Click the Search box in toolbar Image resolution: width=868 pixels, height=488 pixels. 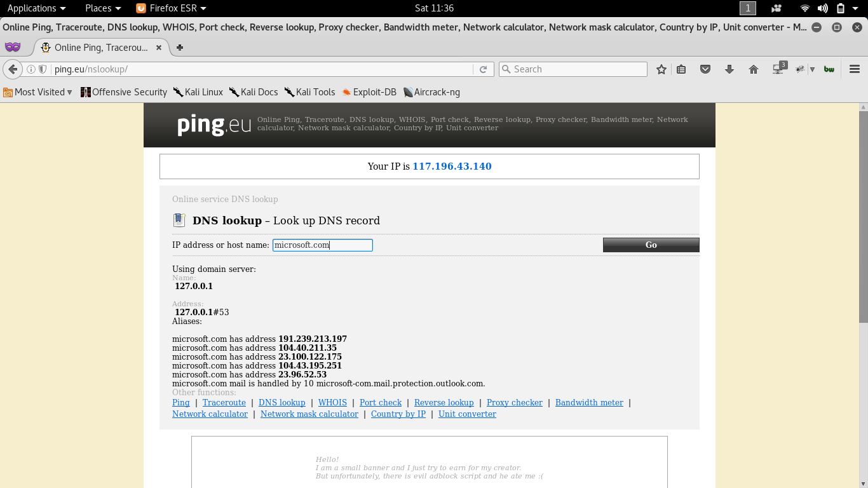point(573,69)
